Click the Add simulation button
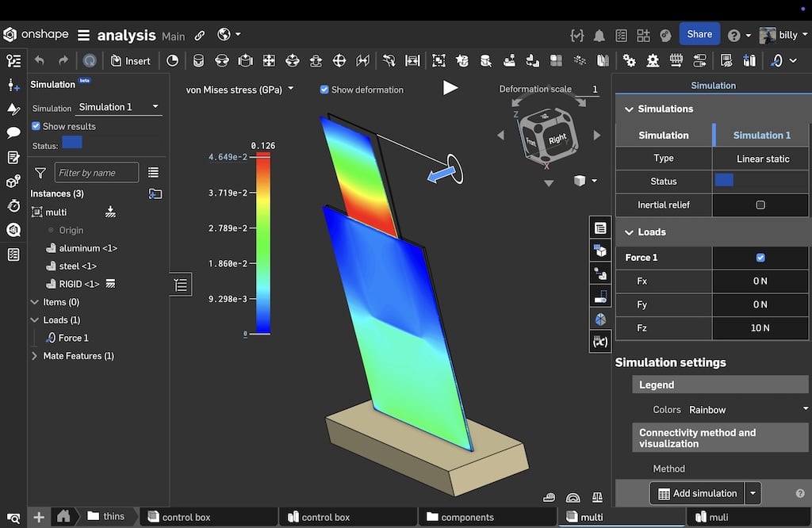Viewport: 812px width, 528px height. pos(697,494)
